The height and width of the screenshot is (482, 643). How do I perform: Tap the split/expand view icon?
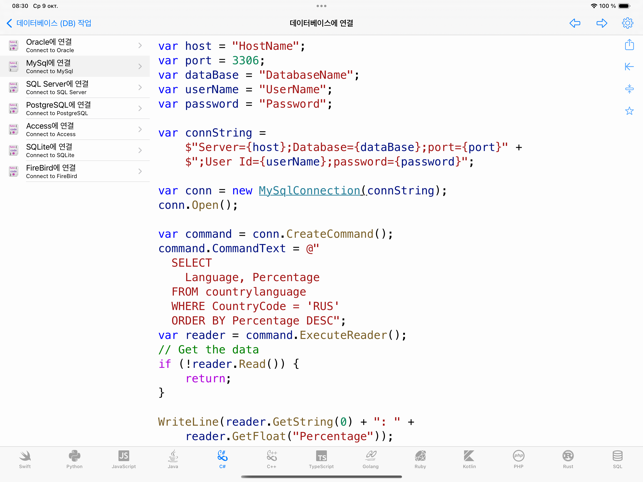[629, 89]
